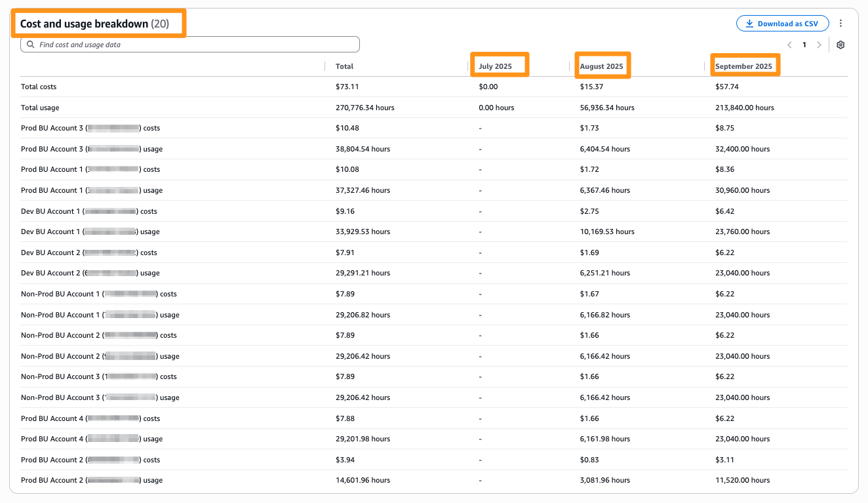Select the September 2025 column header
Image resolution: width=868 pixels, height=503 pixels.
[745, 66]
